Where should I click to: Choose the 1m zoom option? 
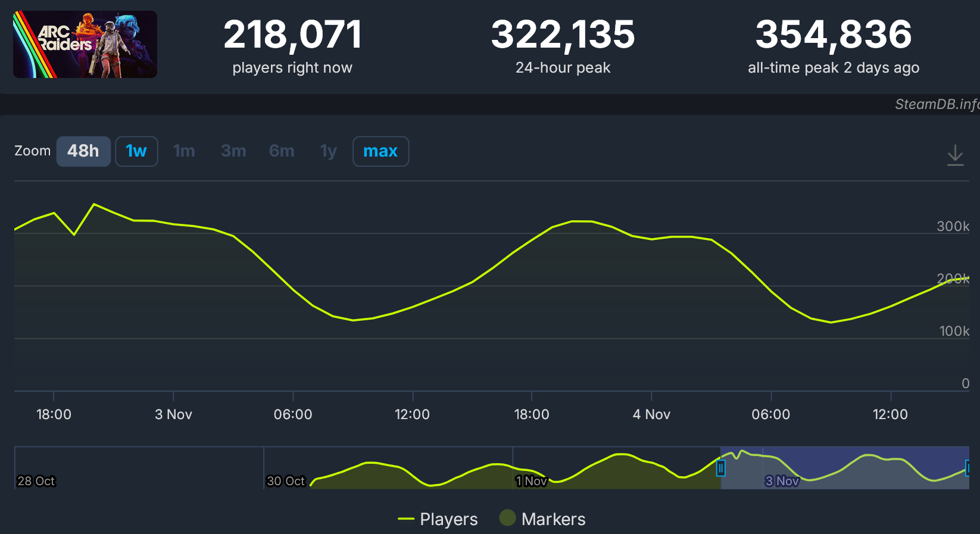(184, 151)
